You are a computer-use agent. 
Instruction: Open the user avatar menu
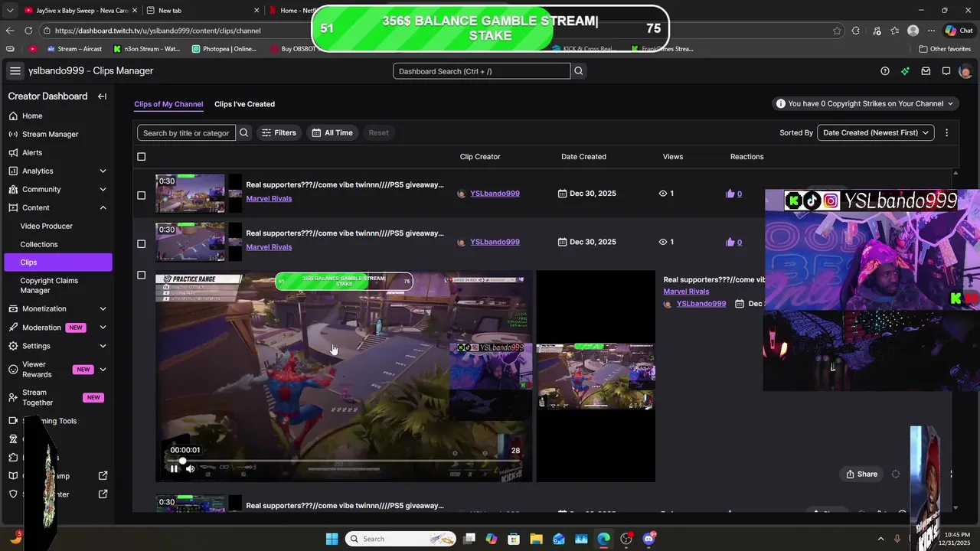point(965,71)
